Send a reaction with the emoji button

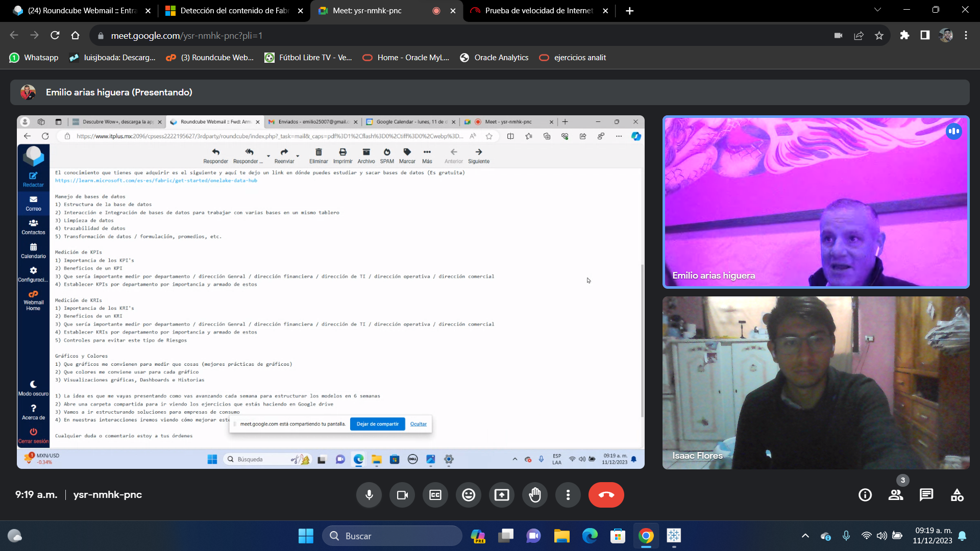pyautogui.click(x=469, y=495)
